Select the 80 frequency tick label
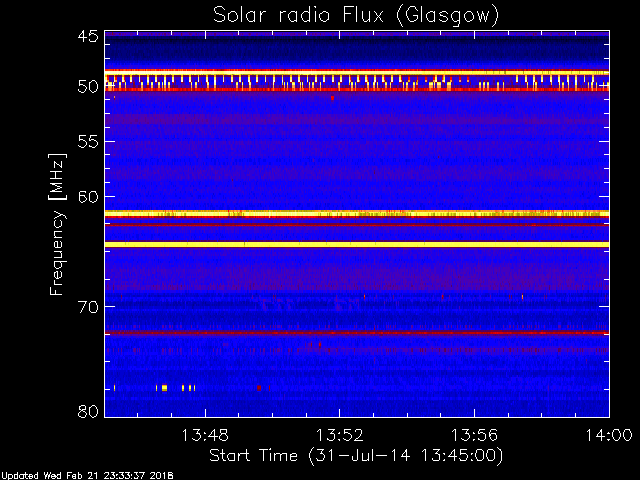The image size is (640, 480). 88,411
